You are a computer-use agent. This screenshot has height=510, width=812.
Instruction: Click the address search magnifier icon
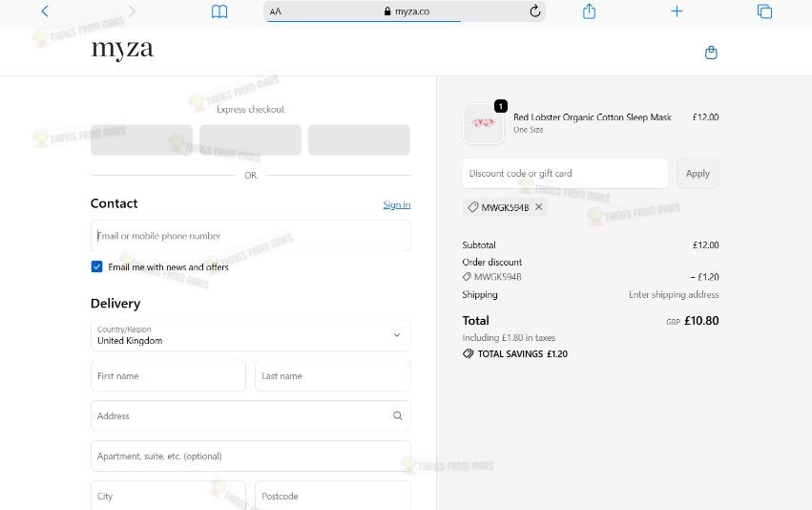pyautogui.click(x=397, y=415)
